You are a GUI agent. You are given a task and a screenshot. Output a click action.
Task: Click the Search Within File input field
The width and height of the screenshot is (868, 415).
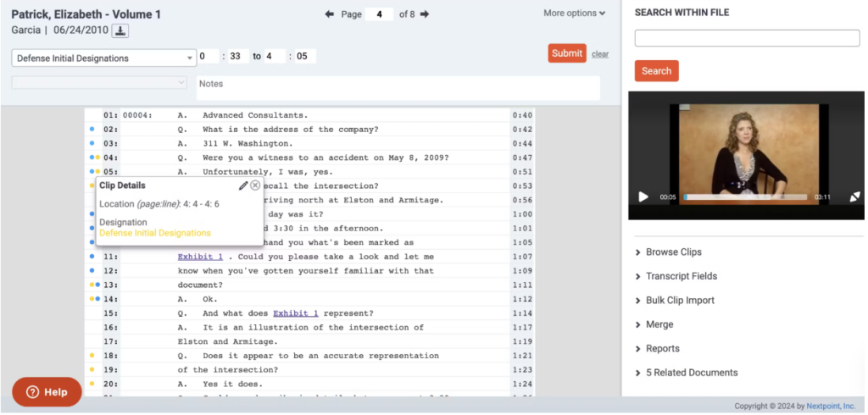(747, 38)
